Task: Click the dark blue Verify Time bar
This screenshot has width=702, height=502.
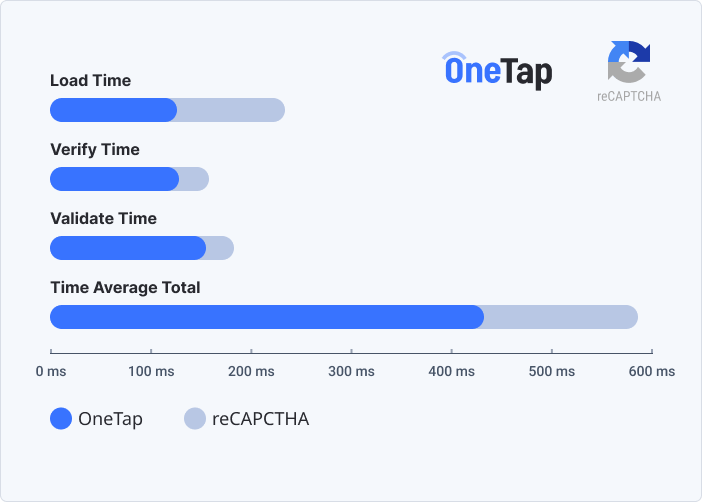Action: coord(114,179)
